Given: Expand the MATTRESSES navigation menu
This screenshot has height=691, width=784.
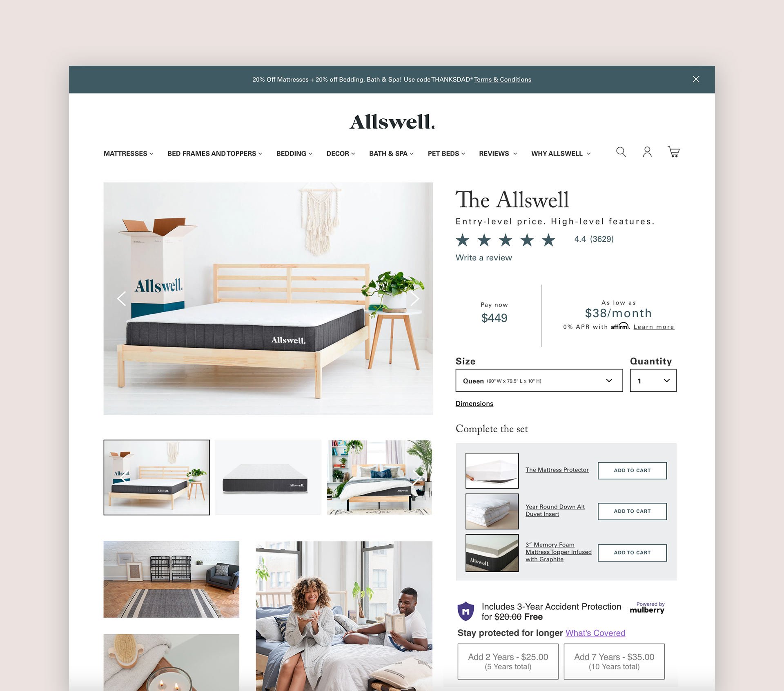Looking at the screenshot, I should coord(128,154).
